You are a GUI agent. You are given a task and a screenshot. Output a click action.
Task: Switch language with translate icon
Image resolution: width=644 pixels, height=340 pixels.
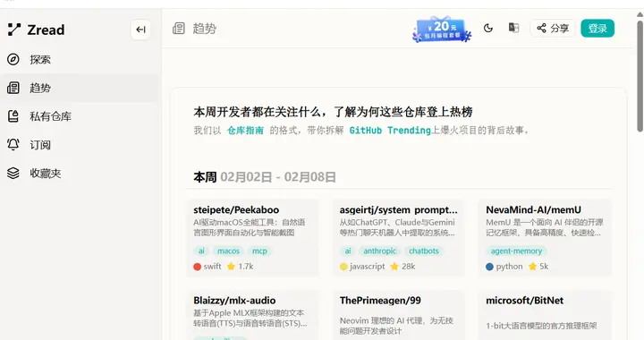tap(513, 28)
